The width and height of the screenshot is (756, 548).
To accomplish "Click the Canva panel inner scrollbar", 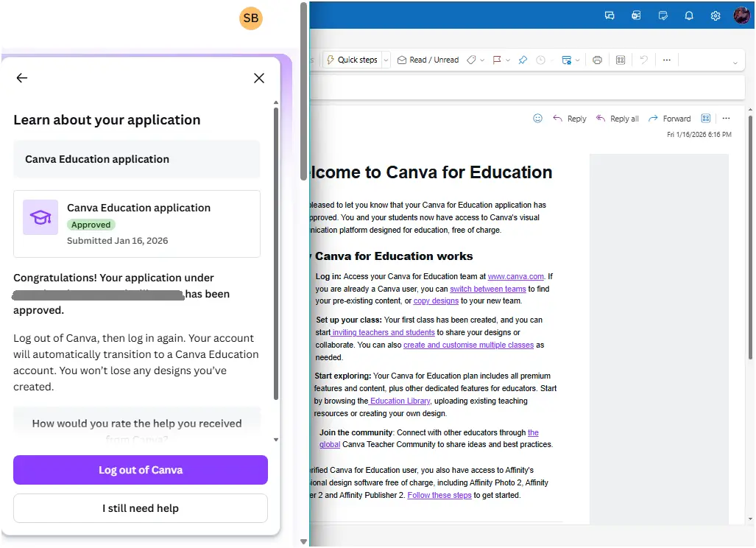I will coord(276,253).
